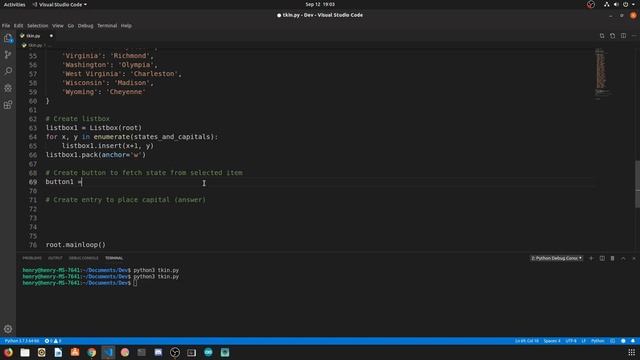This screenshot has height=360, width=640.
Task: Place cursor on line 'root.mainloop()'
Action: click(x=76, y=245)
